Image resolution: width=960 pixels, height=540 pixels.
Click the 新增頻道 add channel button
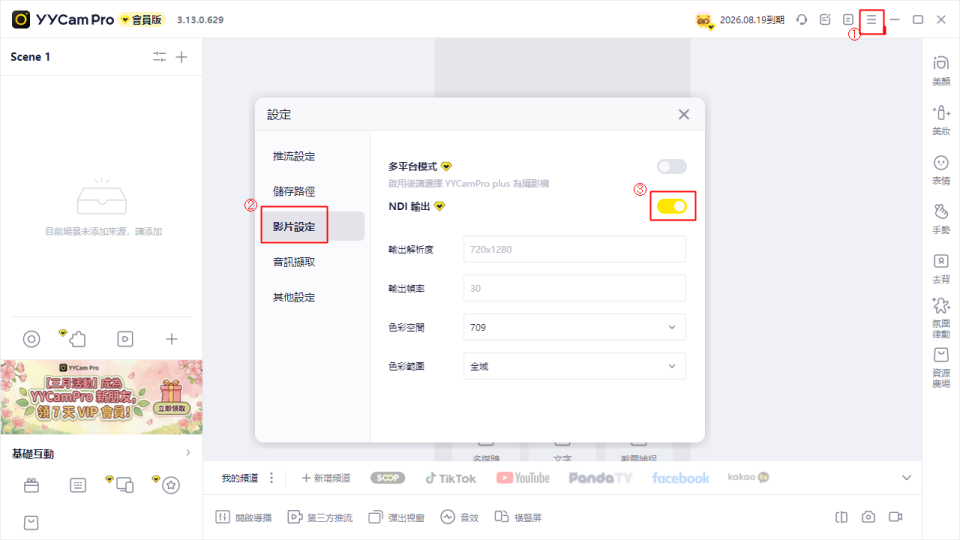tap(326, 478)
